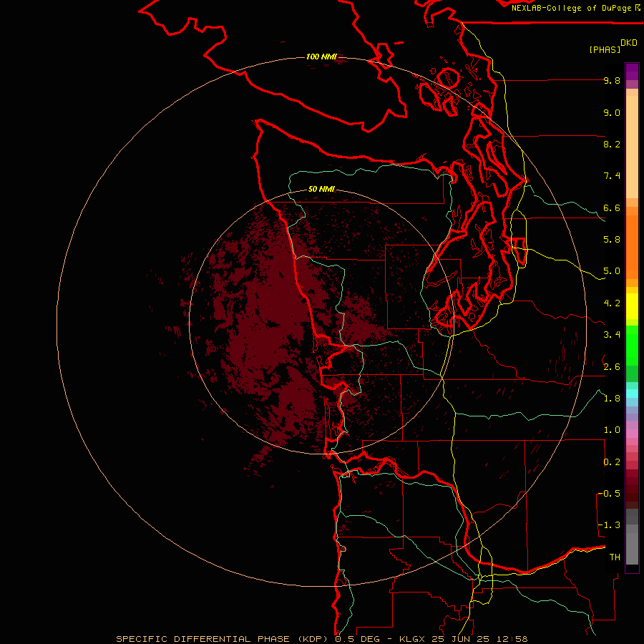
Task: Click the KLGX radar site identifier
Action: (x=411, y=639)
